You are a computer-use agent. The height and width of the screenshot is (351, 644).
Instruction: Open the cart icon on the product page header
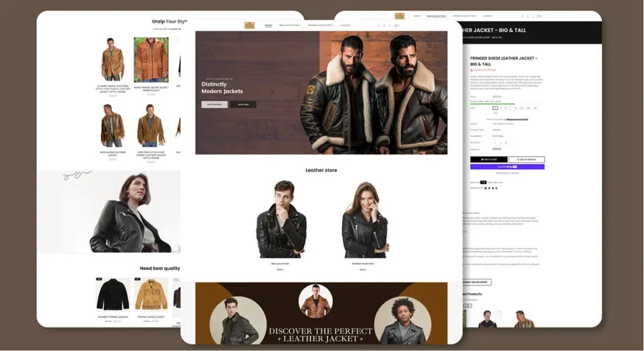(x=538, y=16)
